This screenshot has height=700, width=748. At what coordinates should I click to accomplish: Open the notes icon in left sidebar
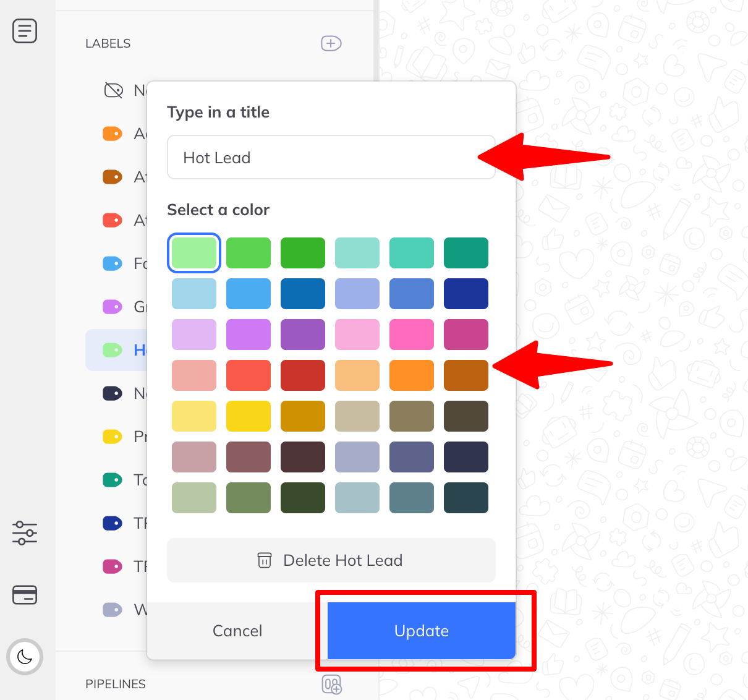coord(25,31)
